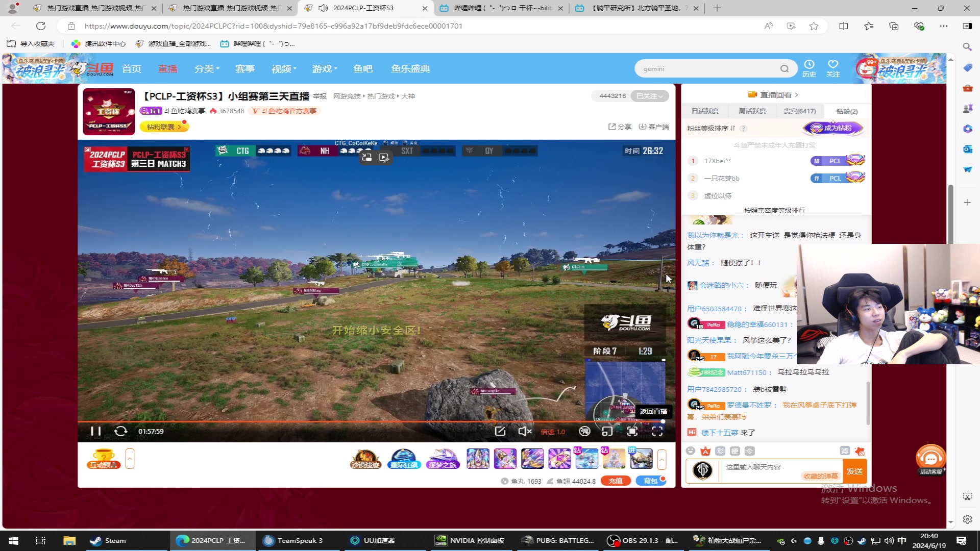Screen dimensions: 980x551
Task: Click 钻粉联赛 yellow badge button
Action: click(x=164, y=127)
